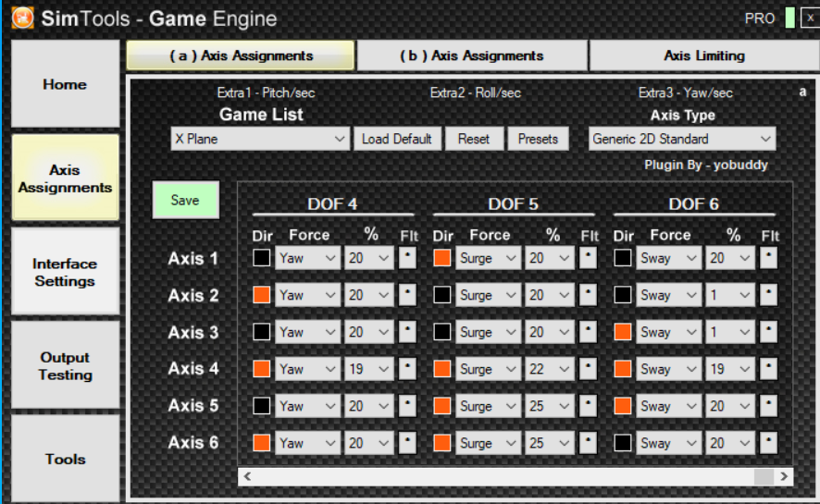The image size is (820, 504).
Task: Click the 'Plugin By - yobuddy' text
Action: point(706,165)
